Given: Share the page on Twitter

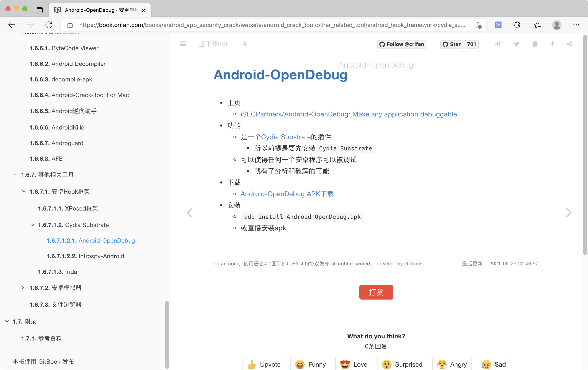Looking at the screenshot, I should click(x=516, y=44).
